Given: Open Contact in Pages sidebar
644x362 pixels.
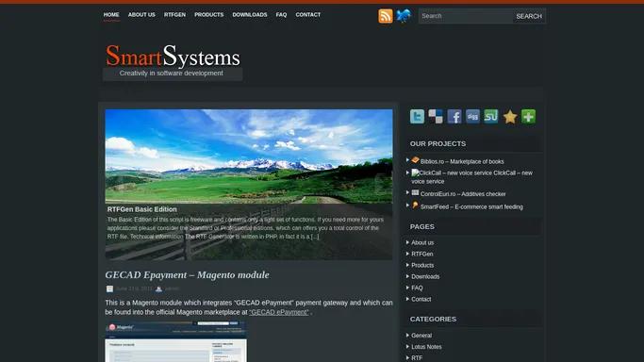Looking at the screenshot, I should 421,299.
